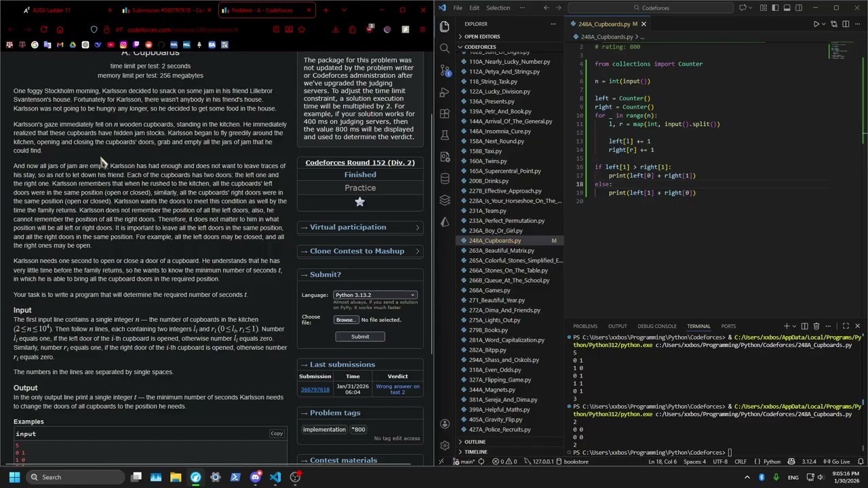Open browser downloads icon

point(336,30)
